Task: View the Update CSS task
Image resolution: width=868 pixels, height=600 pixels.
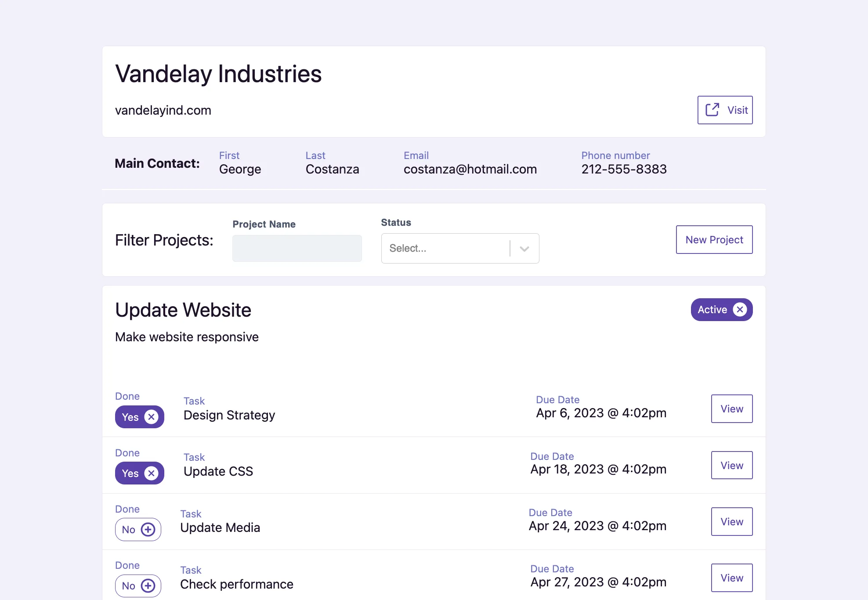Action: (x=732, y=465)
